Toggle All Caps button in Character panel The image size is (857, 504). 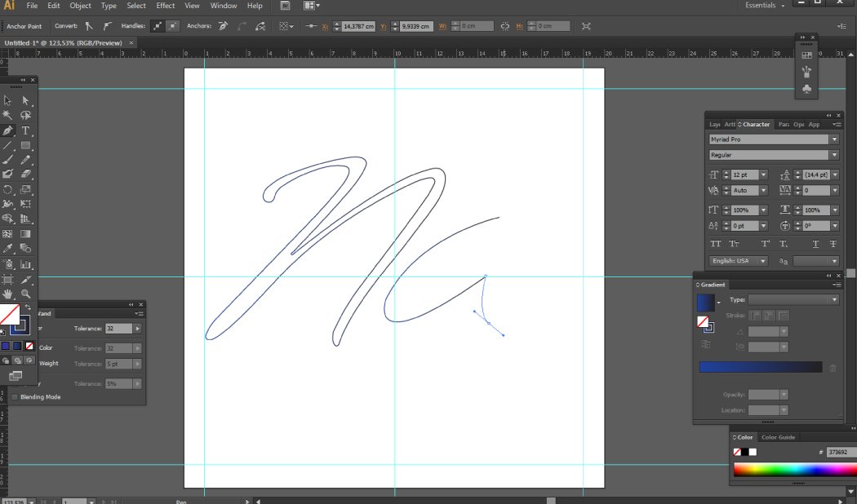[715, 244]
